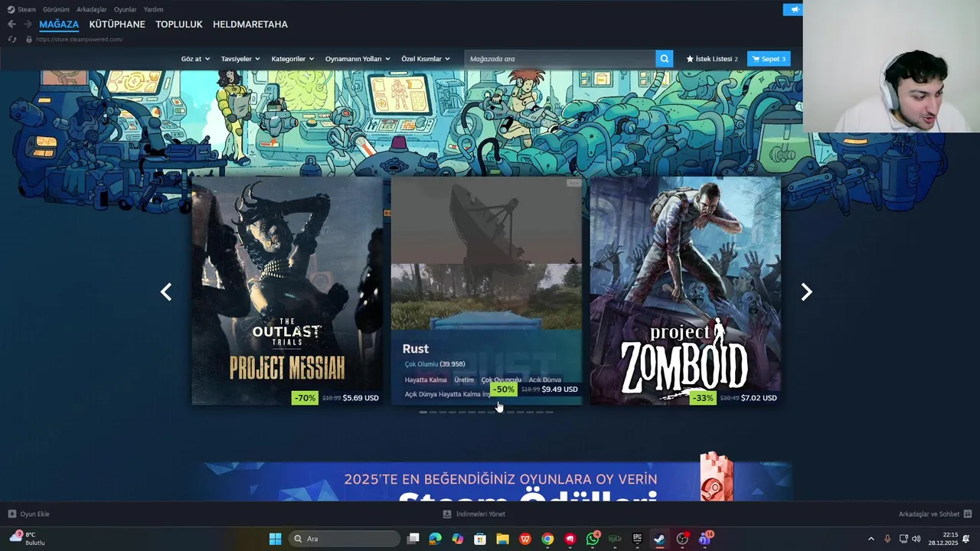Click the Steam icon on the taskbar

[x=659, y=539]
